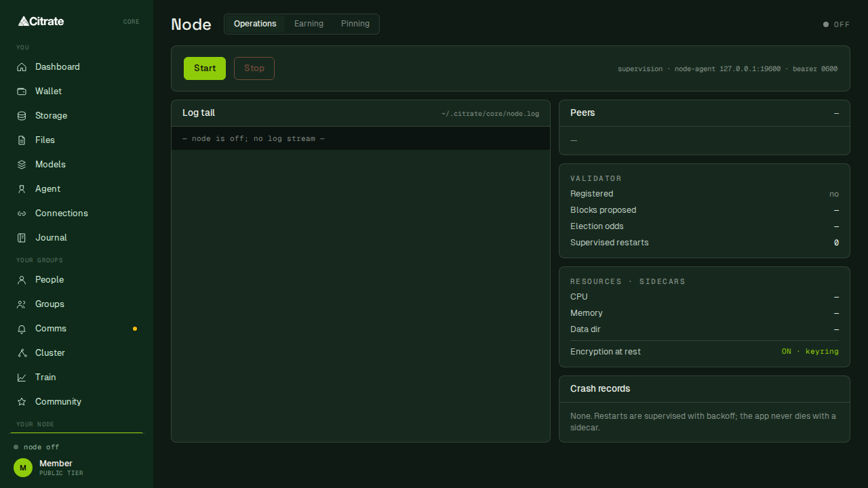868x488 pixels.
Task: Click the supervision node-agent status text
Action: point(728,69)
